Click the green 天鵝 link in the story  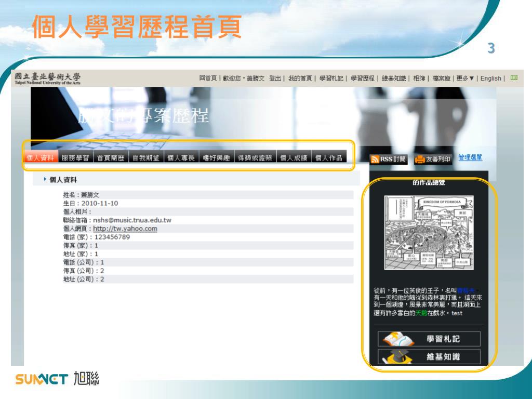tap(421, 313)
